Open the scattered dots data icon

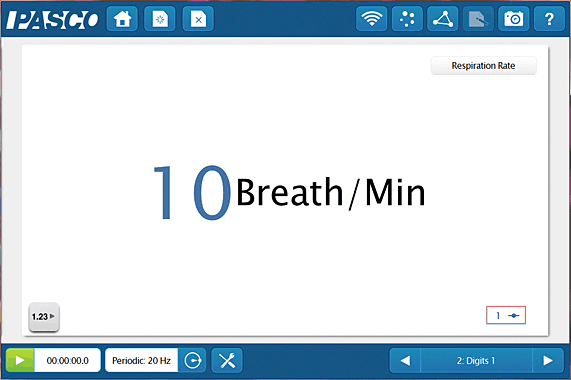click(x=407, y=19)
